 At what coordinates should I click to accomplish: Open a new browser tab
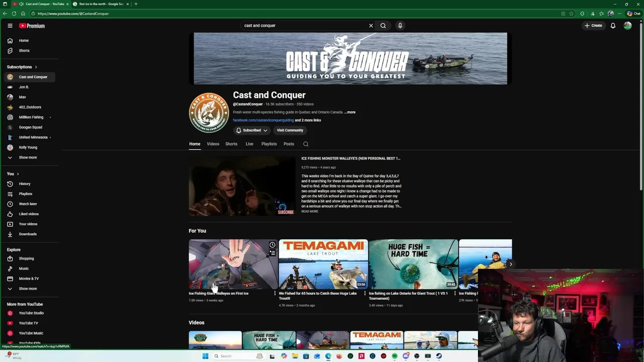136,4
